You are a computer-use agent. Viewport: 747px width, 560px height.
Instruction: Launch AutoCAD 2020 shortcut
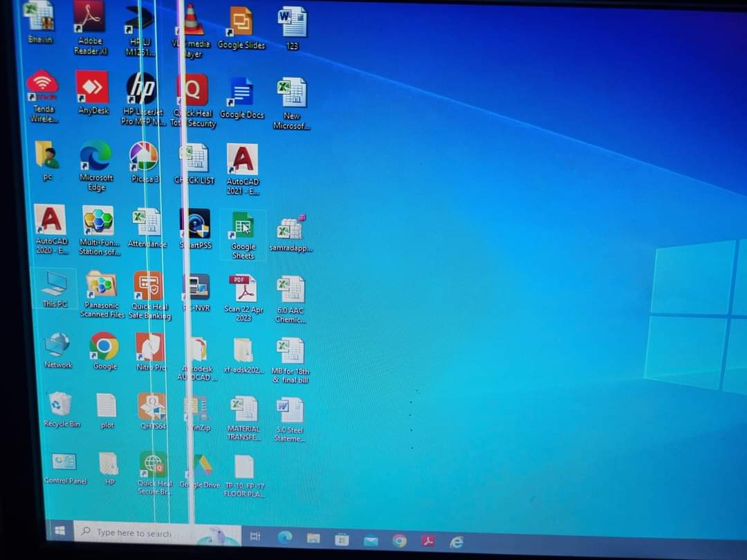(x=51, y=230)
